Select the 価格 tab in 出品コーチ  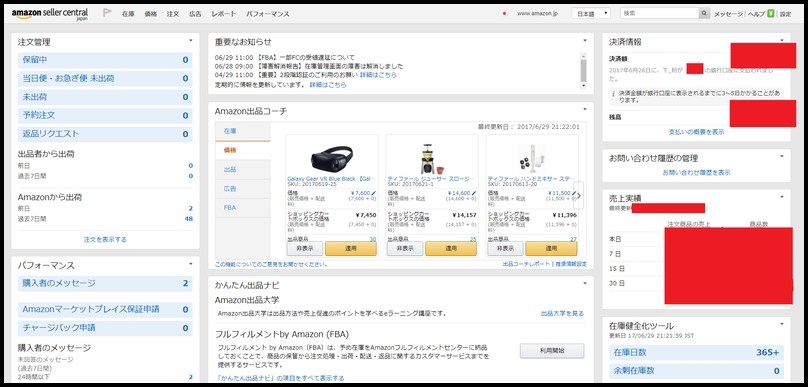(x=243, y=150)
